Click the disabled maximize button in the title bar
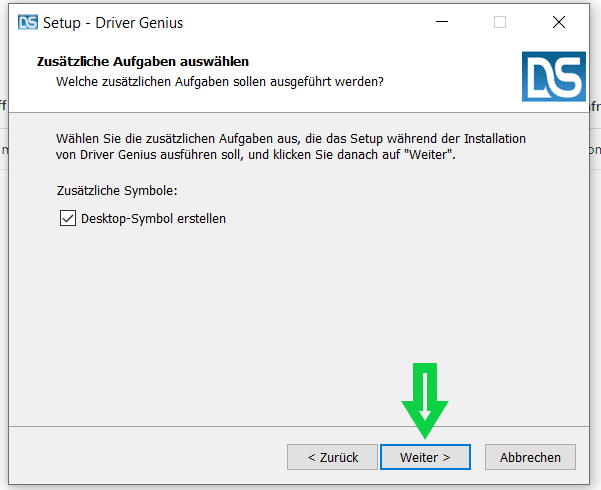The height and width of the screenshot is (490, 601). (x=500, y=22)
